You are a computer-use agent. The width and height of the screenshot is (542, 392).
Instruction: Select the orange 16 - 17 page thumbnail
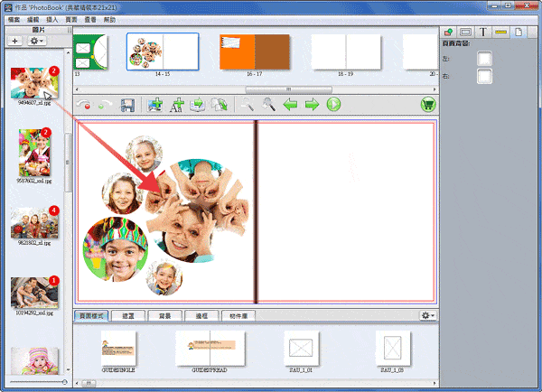[x=255, y=52]
